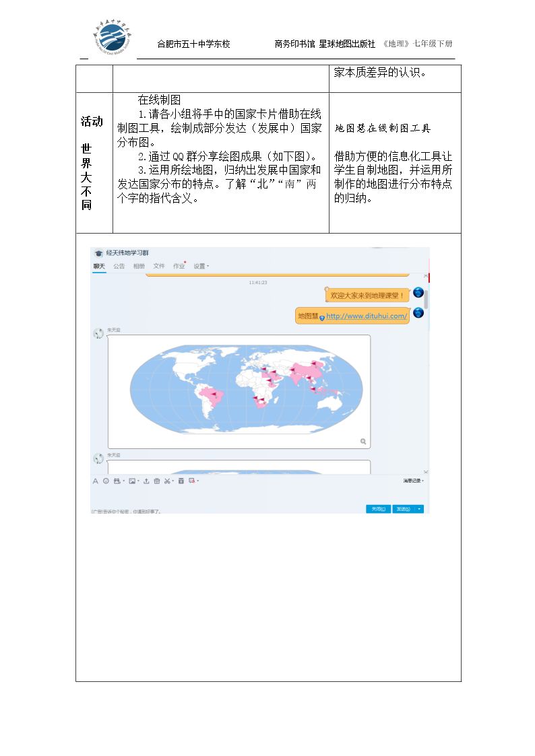Expand the 消息记录 dropdown
This screenshot has width=535, height=756.
[414, 481]
